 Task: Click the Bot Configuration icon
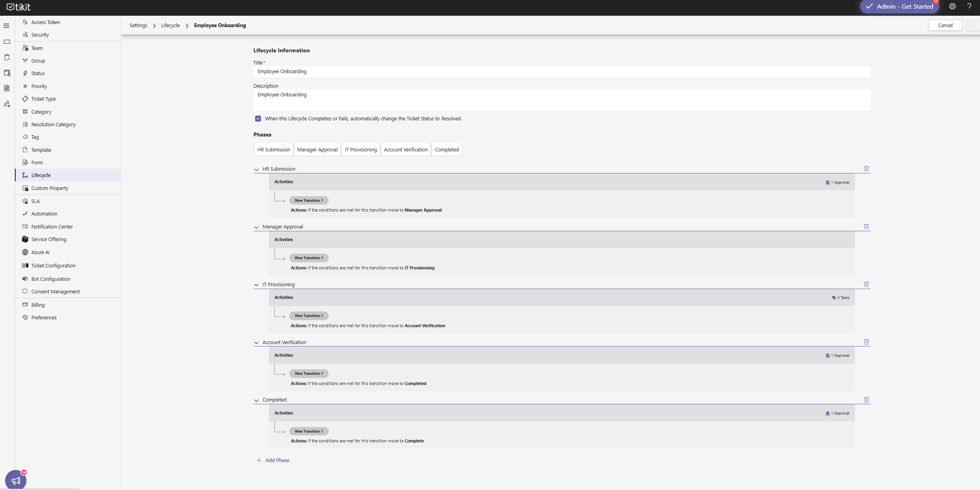pyautogui.click(x=25, y=279)
